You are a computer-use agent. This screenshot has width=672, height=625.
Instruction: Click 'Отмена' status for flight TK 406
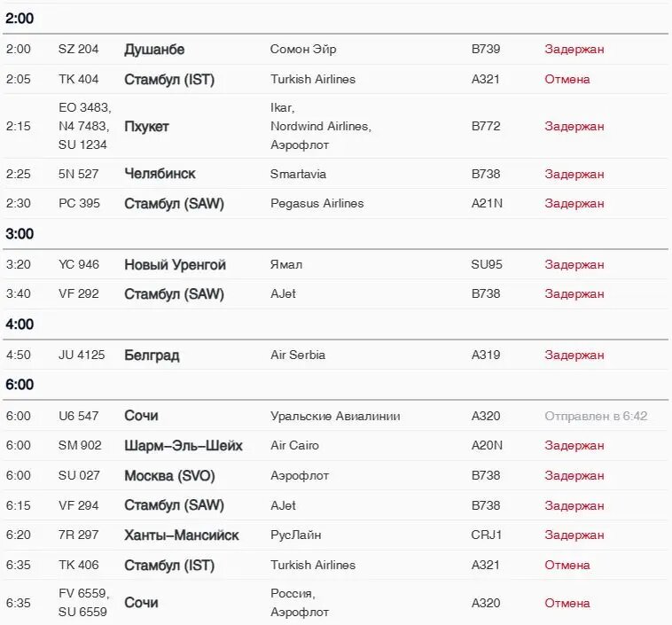tap(567, 565)
